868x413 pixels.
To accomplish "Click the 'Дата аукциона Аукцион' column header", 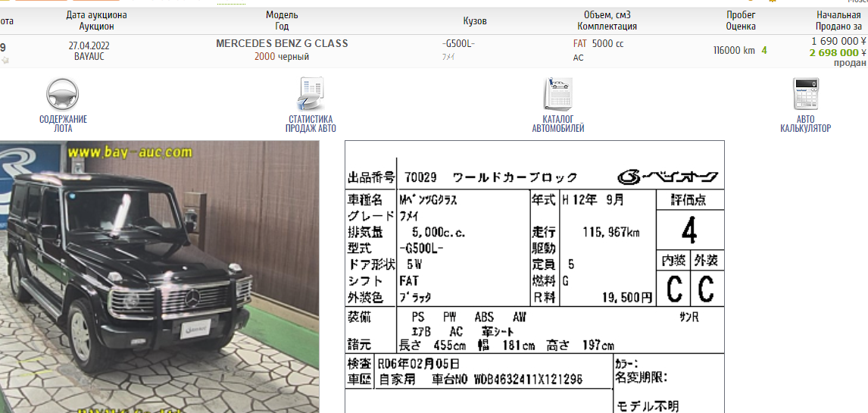I will pyautogui.click(x=96, y=20).
